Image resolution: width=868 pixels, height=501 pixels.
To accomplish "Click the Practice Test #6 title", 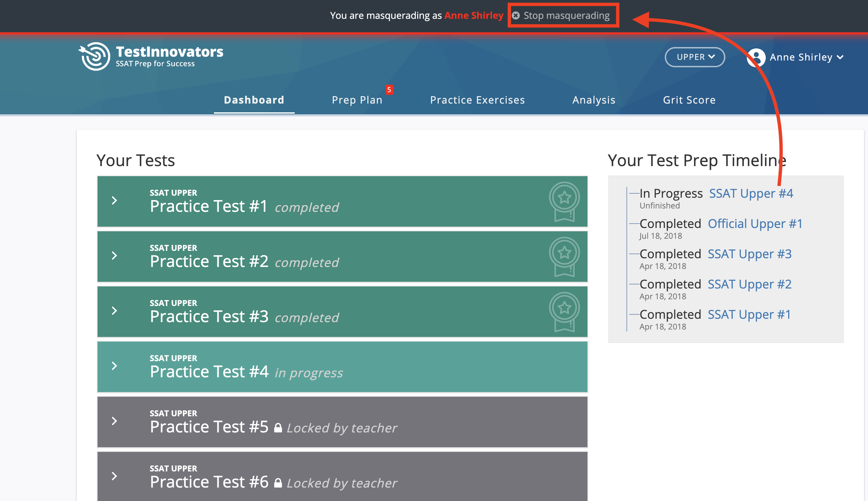I will click(x=209, y=481).
